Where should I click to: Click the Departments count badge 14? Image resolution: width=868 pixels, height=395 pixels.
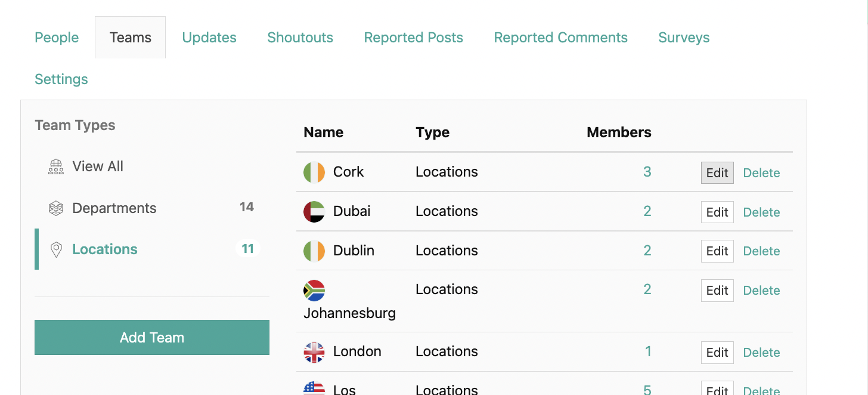(247, 207)
